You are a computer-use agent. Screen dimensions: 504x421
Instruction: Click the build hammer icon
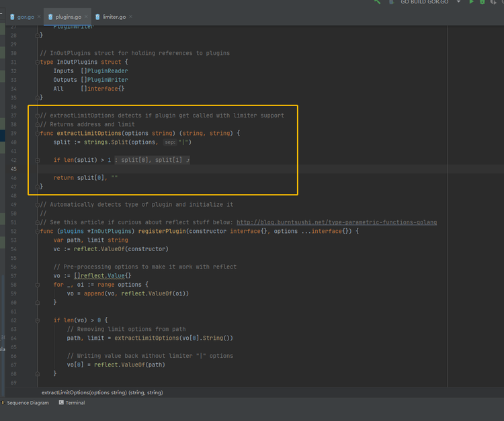(x=377, y=3)
